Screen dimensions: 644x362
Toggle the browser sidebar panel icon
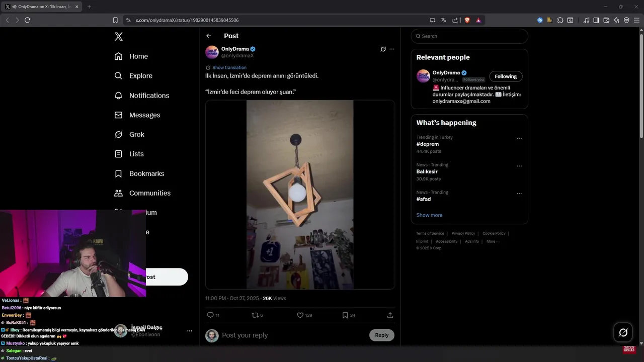pyautogui.click(x=596, y=20)
